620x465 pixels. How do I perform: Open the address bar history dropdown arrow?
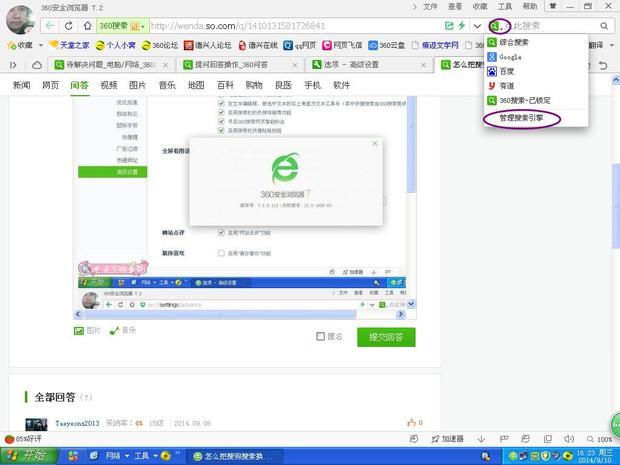pyautogui.click(x=477, y=26)
